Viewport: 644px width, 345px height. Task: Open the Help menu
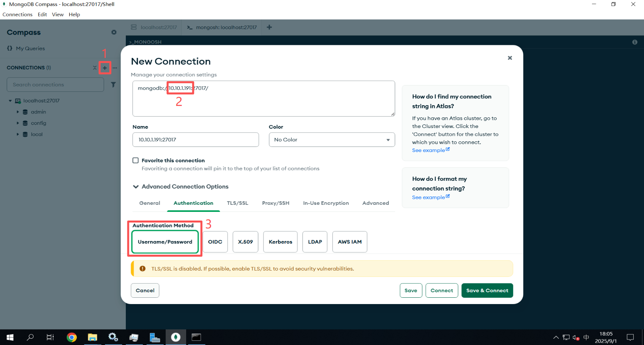pos(74,15)
